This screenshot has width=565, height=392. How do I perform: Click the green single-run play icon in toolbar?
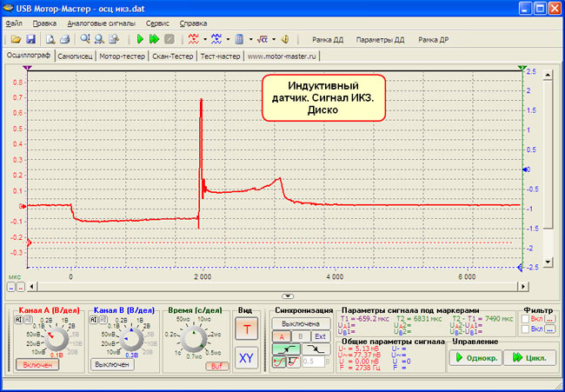coord(141,40)
